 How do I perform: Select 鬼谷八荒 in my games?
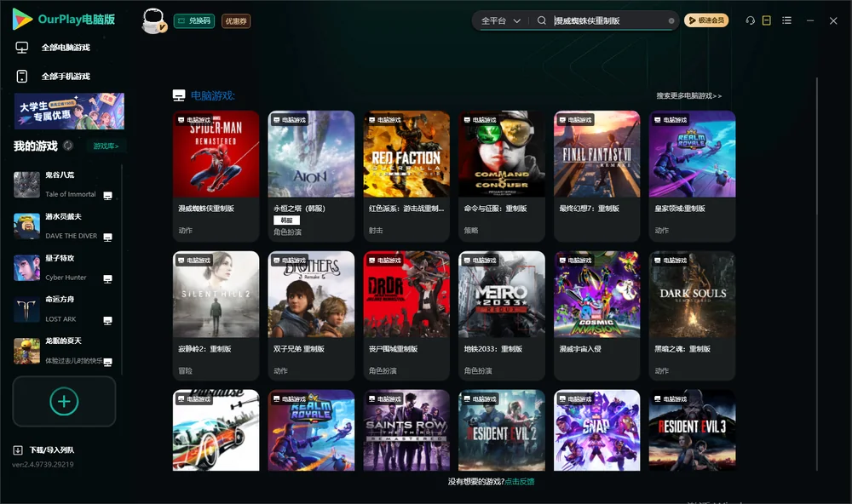pos(64,185)
